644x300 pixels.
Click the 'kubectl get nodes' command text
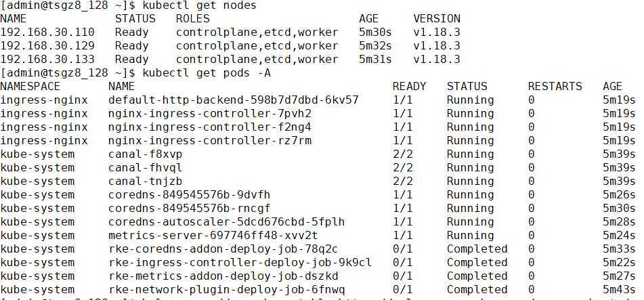199,5
